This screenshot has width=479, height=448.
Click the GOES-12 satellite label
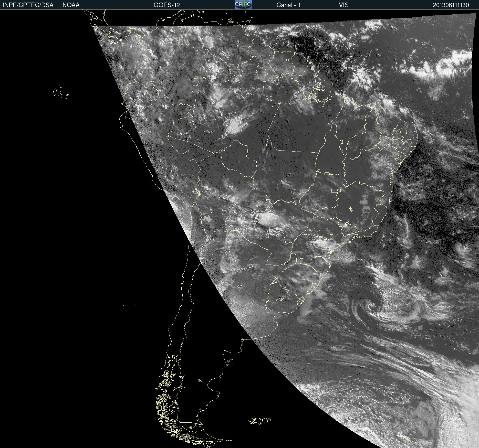tap(167, 5)
